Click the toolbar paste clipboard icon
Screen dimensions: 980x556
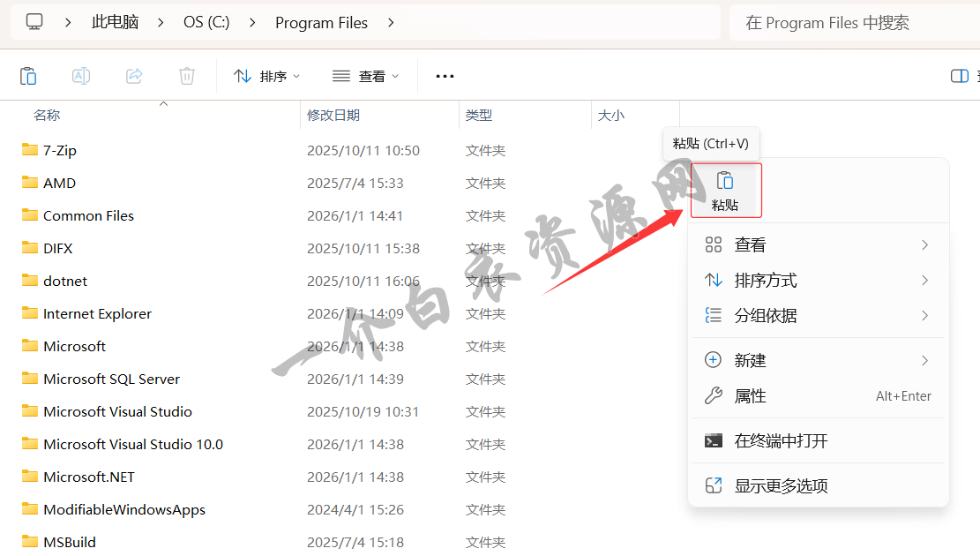[28, 76]
